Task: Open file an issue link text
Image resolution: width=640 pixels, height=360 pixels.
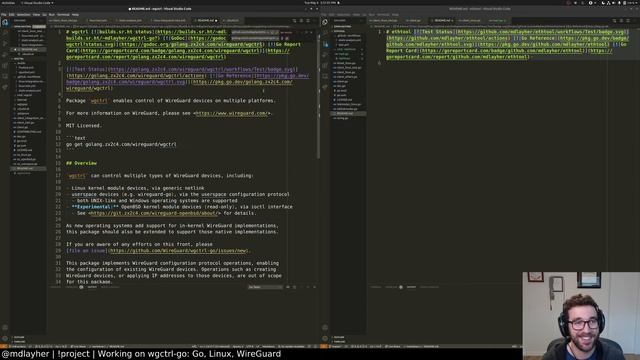Action: pyautogui.click(x=86, y=251)
